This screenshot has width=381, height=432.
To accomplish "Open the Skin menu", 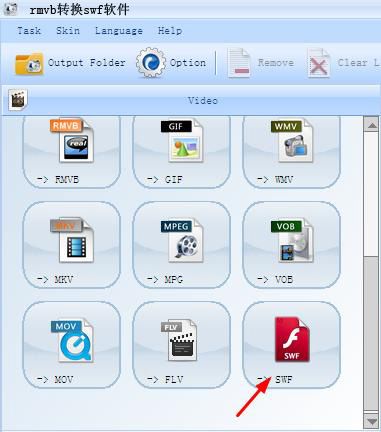I will (x=68, y=31).
